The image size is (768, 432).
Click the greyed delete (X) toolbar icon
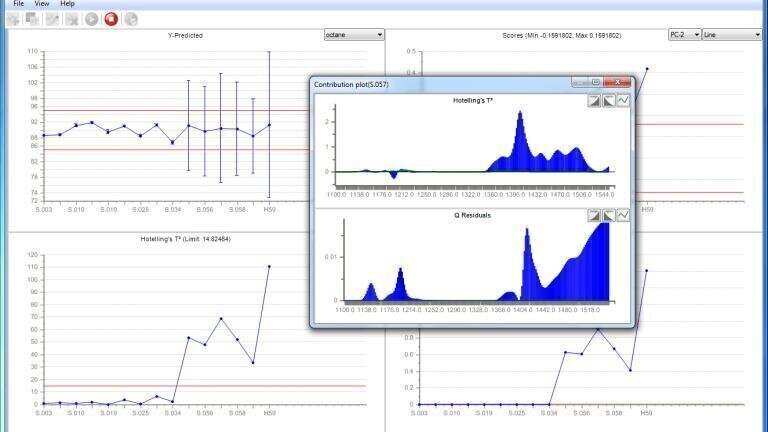72,19
